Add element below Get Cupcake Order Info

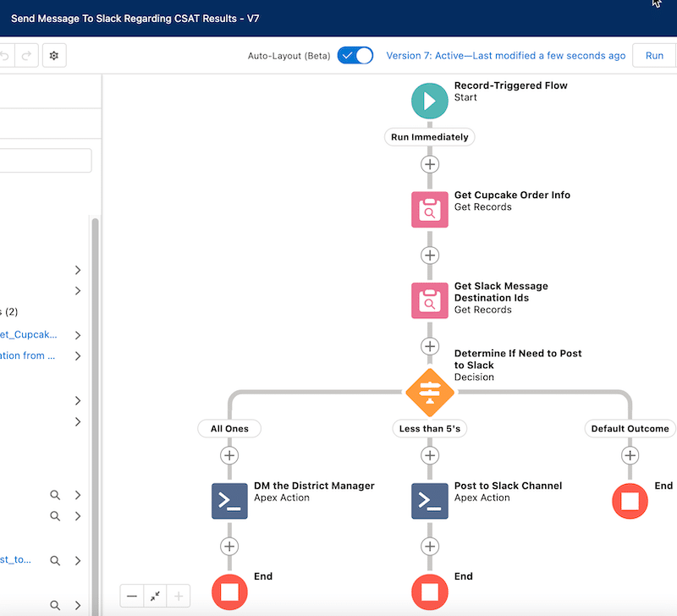(430, 256)
